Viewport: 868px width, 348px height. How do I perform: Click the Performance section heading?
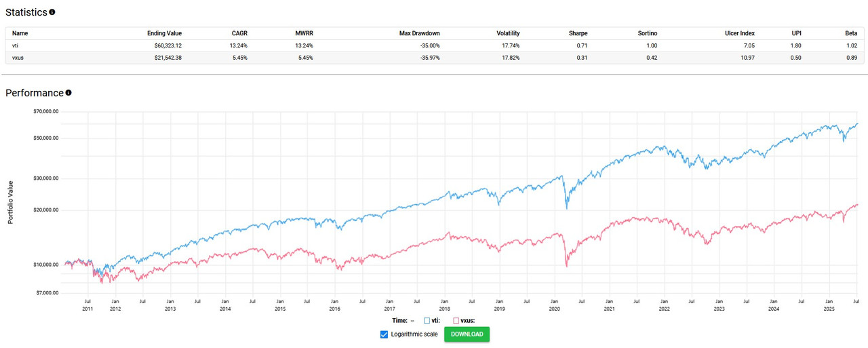coord(35,93)
